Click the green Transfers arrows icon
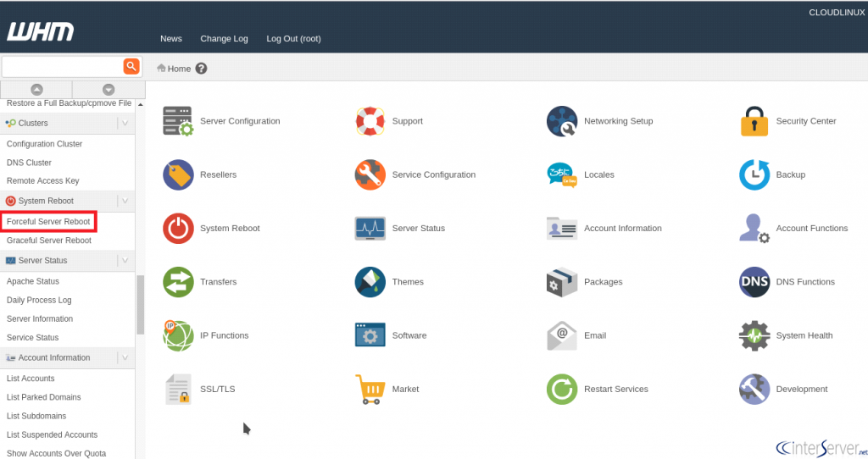 pyautogui.click(x=178, y=282)
